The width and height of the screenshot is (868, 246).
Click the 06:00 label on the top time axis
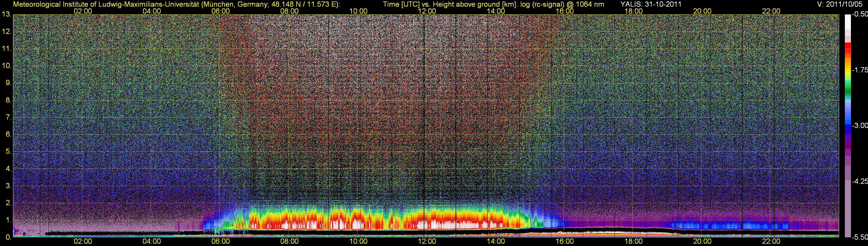click(220, 11)
